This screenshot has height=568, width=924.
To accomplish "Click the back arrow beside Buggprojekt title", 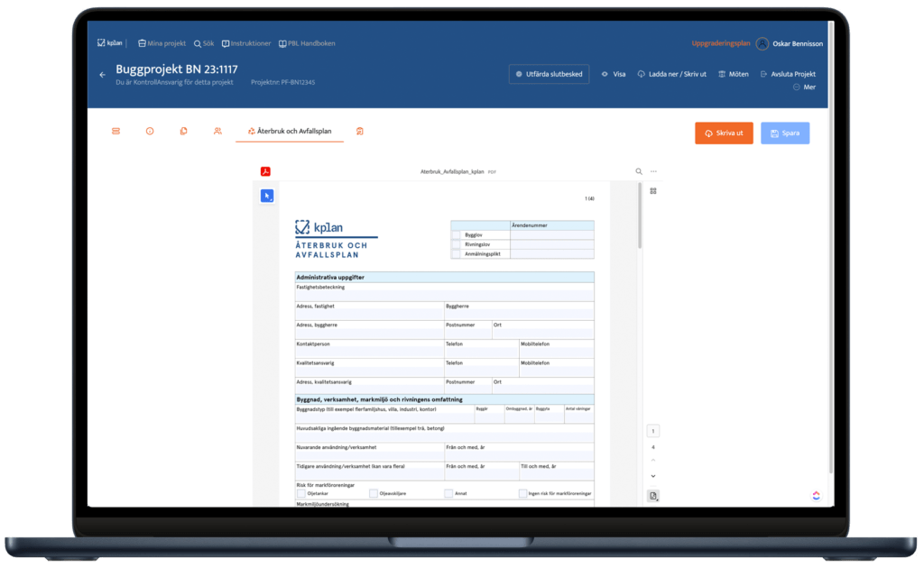I will coord(102,75).
